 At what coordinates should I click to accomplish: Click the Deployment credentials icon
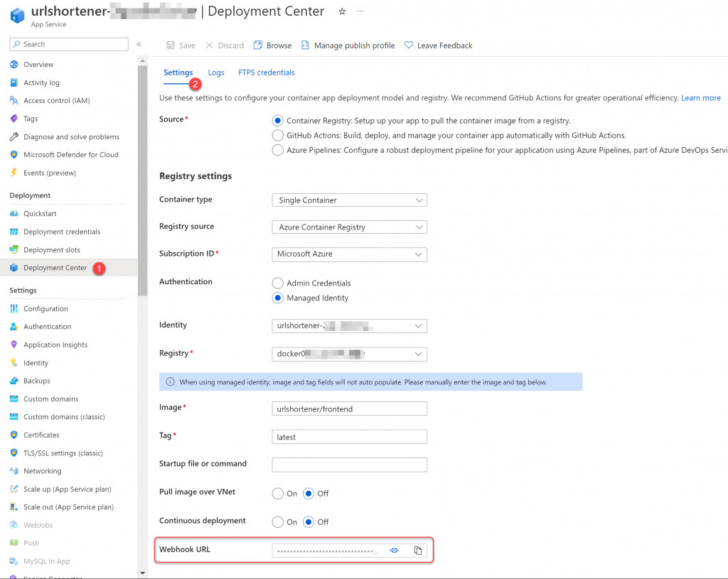[14, 232]
